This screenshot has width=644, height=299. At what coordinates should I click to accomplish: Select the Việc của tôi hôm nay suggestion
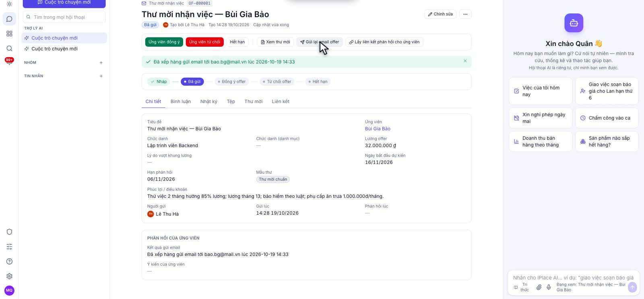pyautogui.click(x=541, y=91)
